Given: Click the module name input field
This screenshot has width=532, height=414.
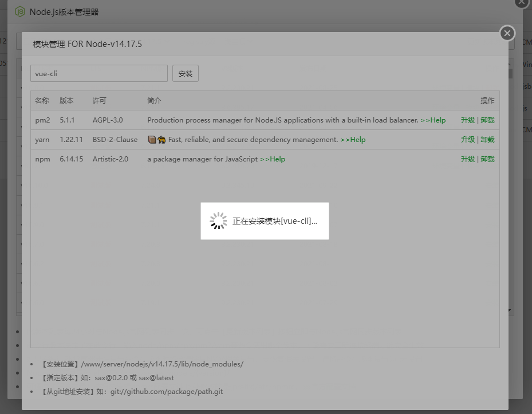Looking at the screenshot, I should (x=99, y=73).
